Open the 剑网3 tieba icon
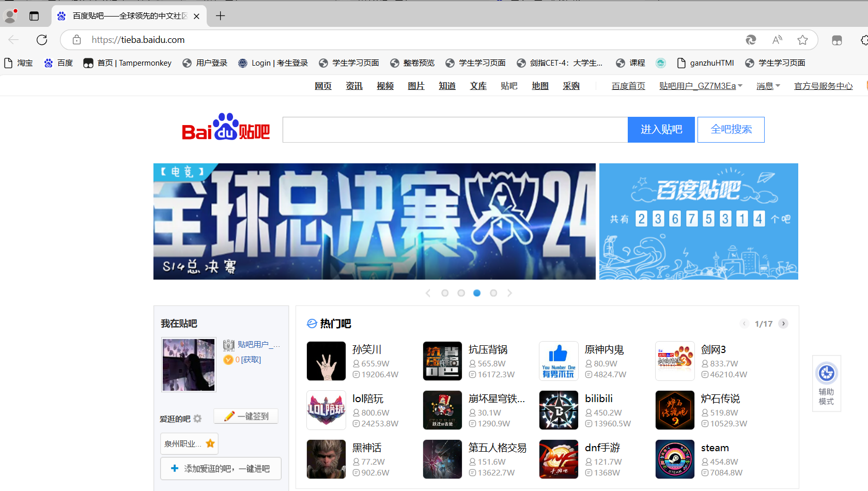The image size is (868, 491). point(675,361)
